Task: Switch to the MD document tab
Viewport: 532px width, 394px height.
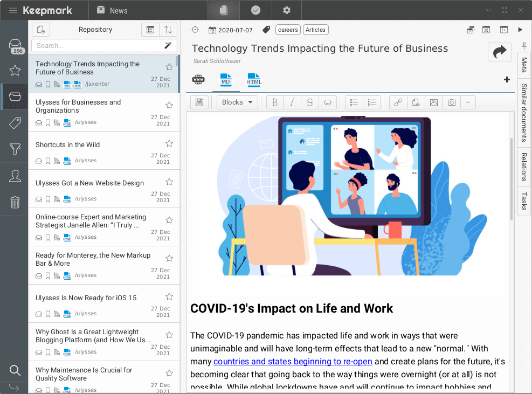Action: [x=226, y=80]
